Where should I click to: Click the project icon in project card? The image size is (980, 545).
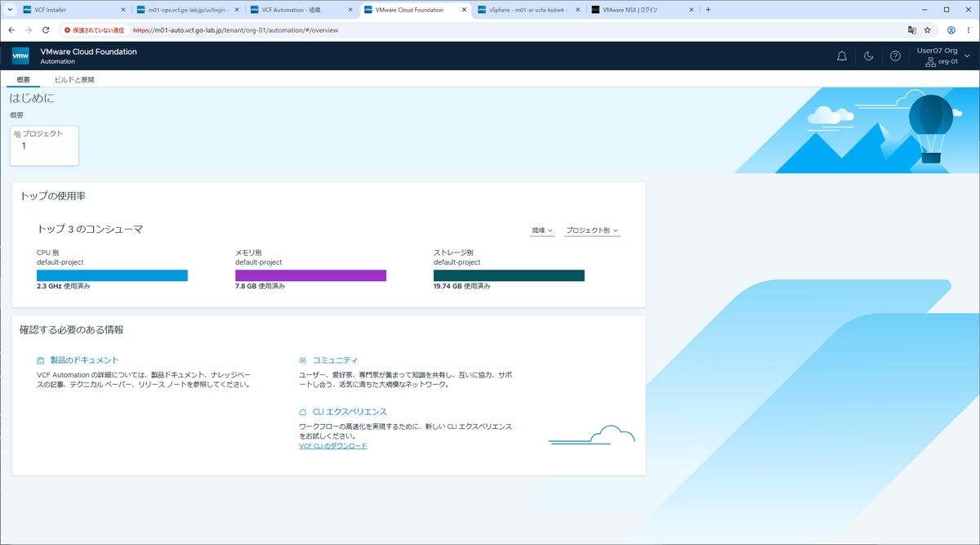(17, 133)
